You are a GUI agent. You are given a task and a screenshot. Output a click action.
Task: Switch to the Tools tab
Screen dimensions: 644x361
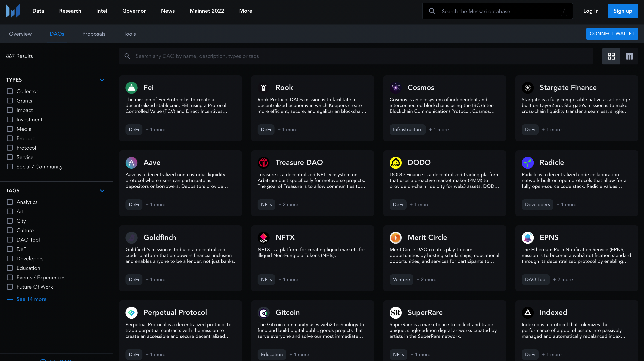pos(129,34)
